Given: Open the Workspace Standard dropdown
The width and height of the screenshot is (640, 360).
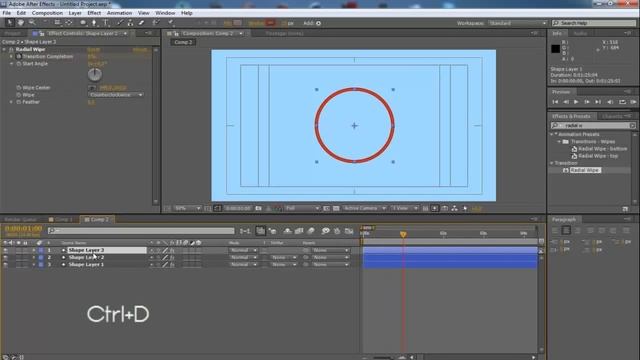Looking at the screenshot, I should click(517, 23).
